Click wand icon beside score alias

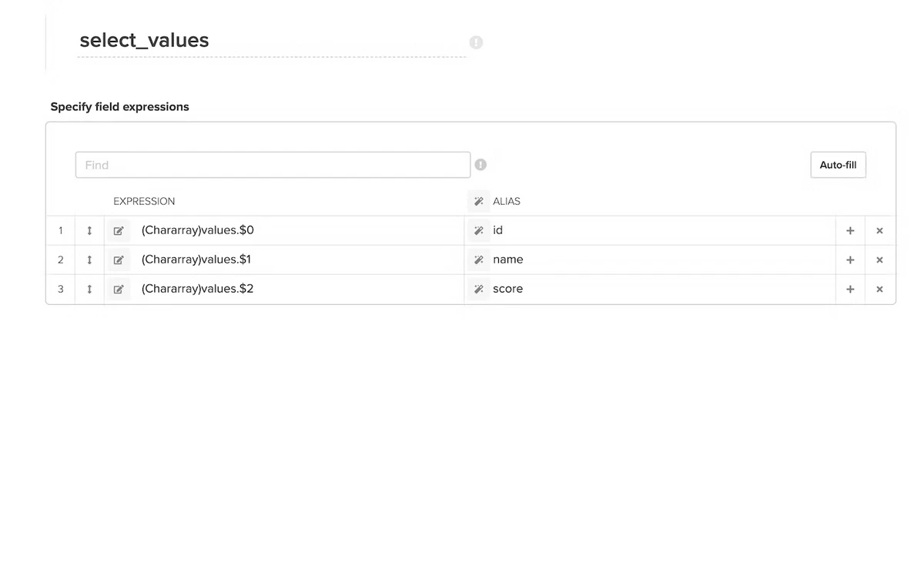click(478, 289)
